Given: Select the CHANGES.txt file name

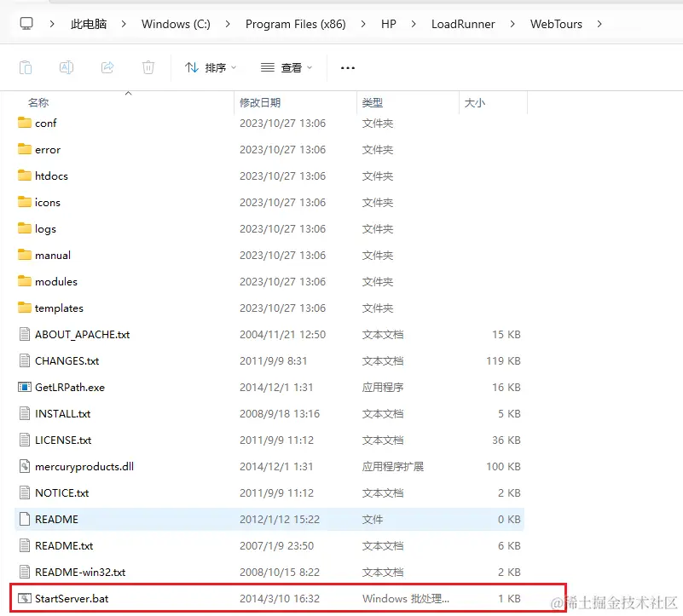Looking at the screenshot, I should point(67,361).
